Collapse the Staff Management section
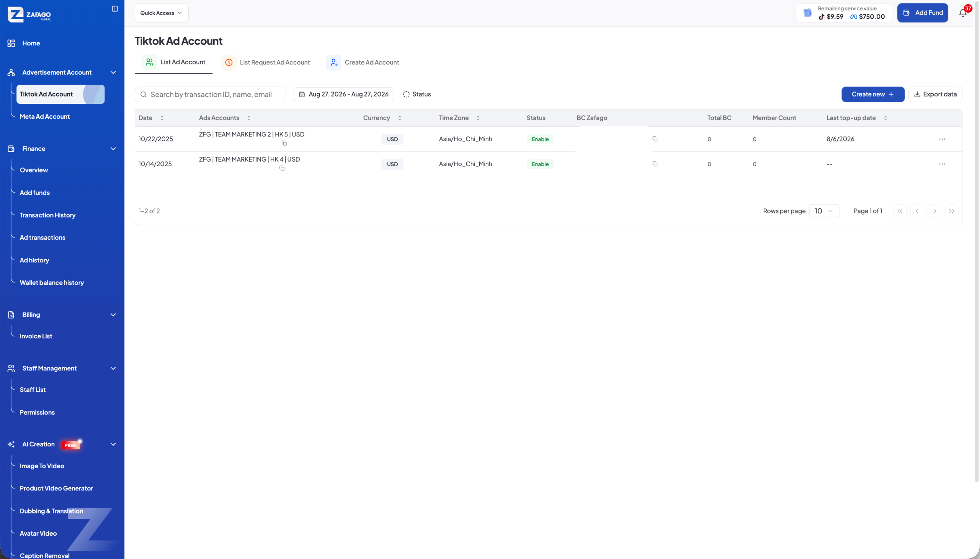This screenshot has height=559, width=980. 113,369
